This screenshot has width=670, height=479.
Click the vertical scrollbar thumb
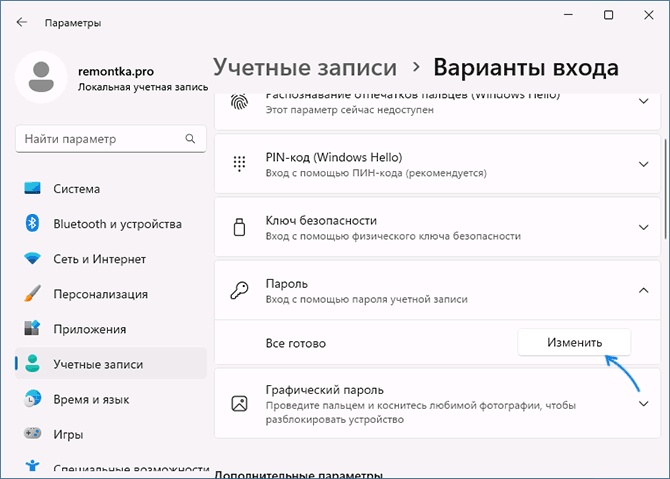(x=665, y=188)
